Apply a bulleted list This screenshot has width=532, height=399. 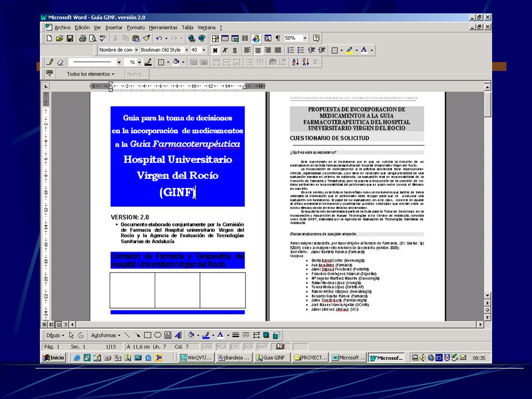[301, 50]
